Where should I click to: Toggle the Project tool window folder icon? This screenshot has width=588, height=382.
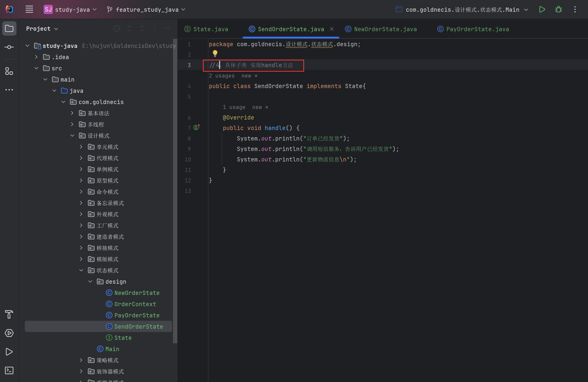pos(9,28)
